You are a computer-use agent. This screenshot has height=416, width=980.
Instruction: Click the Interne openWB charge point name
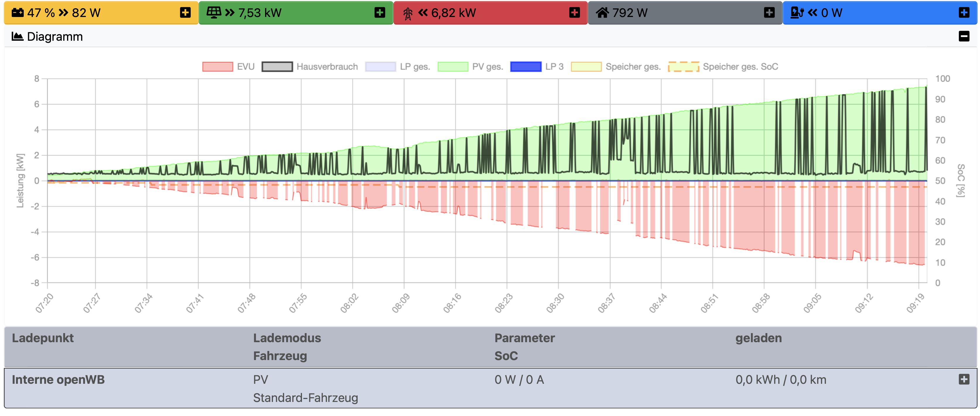tap(58, 379)
